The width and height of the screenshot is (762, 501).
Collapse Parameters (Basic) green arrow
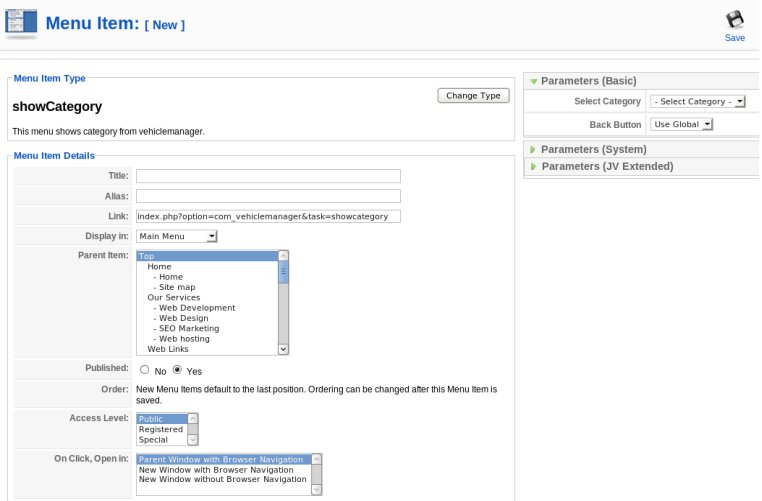click(533, 82)
